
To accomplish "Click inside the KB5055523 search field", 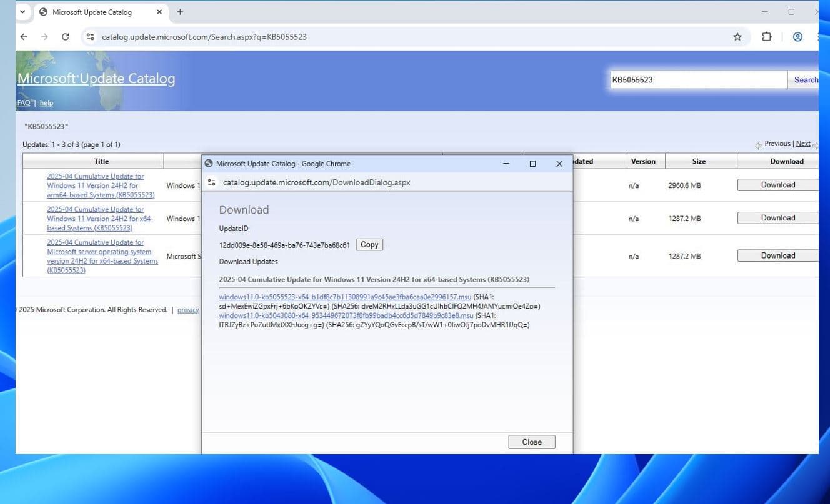I will 697,80.
